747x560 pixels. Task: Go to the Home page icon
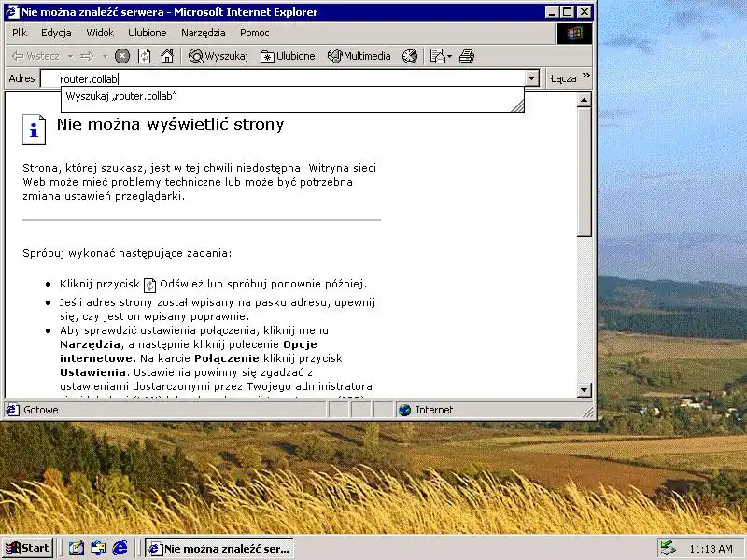coord(167,56)
